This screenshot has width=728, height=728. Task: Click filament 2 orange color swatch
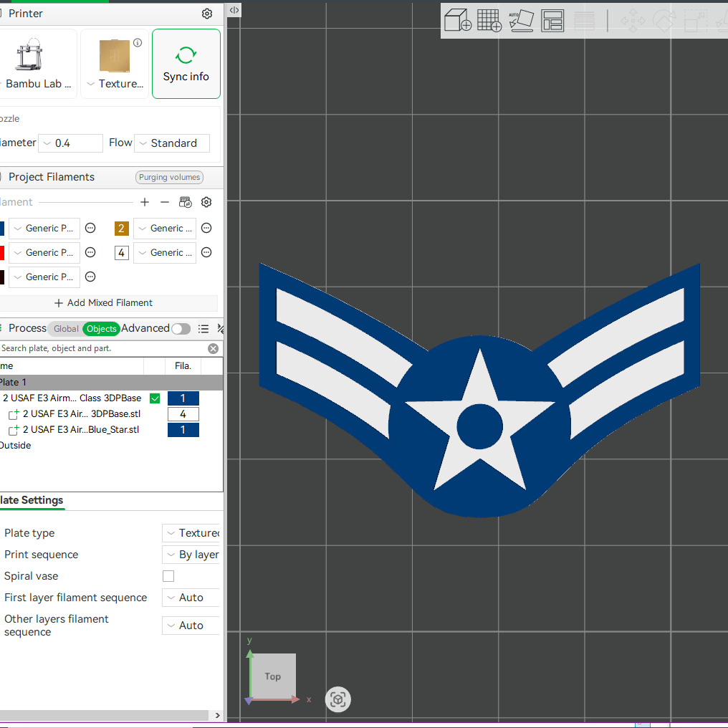tap(121, 228)
